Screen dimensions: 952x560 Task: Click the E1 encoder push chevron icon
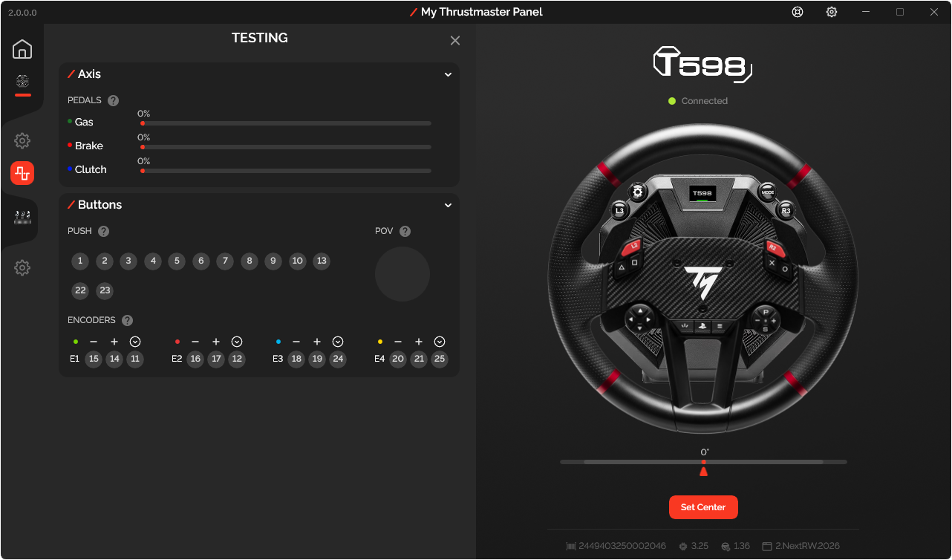coord(135,342)
